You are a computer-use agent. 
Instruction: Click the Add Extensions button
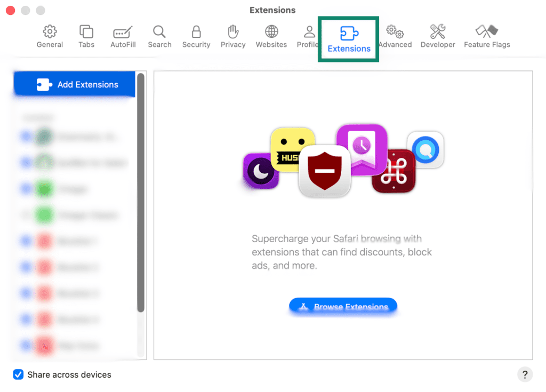(x=74, y=84)
